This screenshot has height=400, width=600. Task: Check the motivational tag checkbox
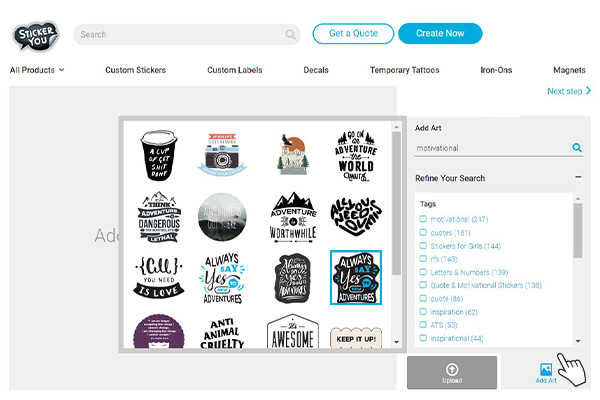click(x=424, y=219)
